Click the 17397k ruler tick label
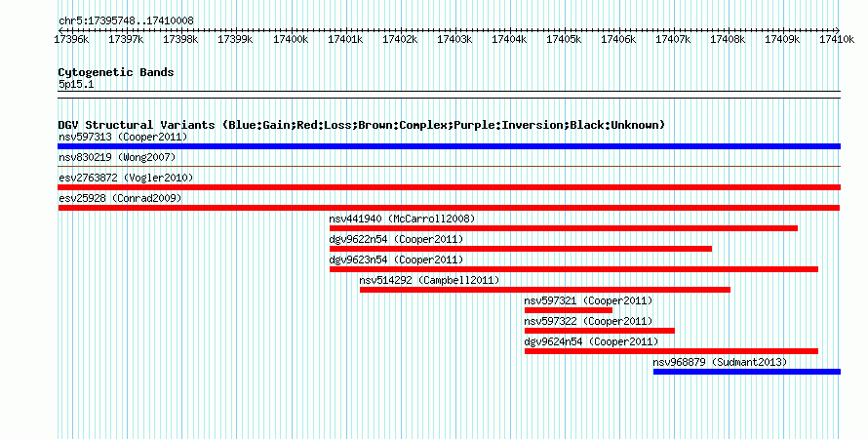This screenshot has height=439, width=868. [126, 39]
